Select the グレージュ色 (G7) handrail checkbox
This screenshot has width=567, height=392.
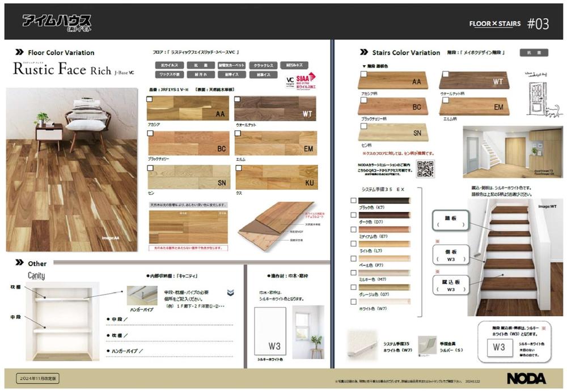click(x=354, y=287)
